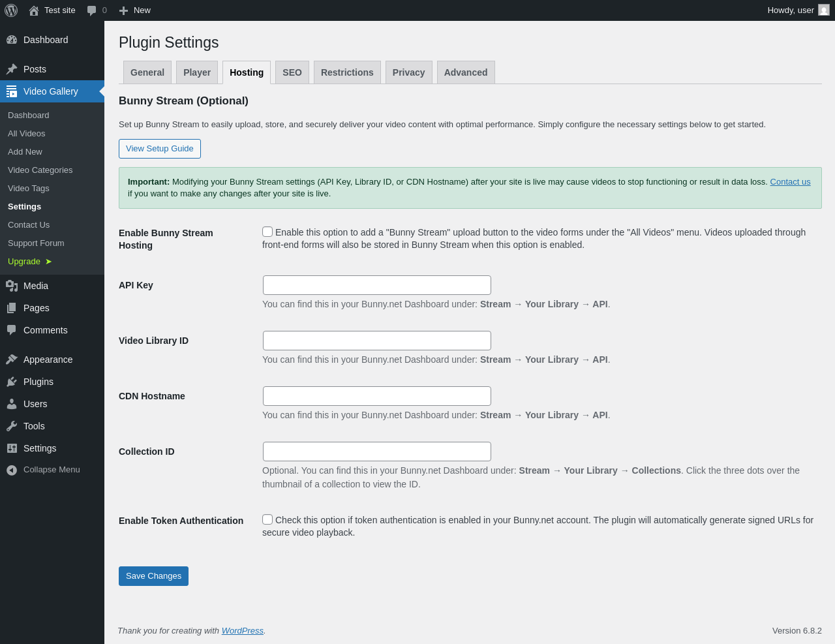This screenshot has width=835, height=644.
Task: Open the user avatar in admin bar
Action: (x=824, y=10)
